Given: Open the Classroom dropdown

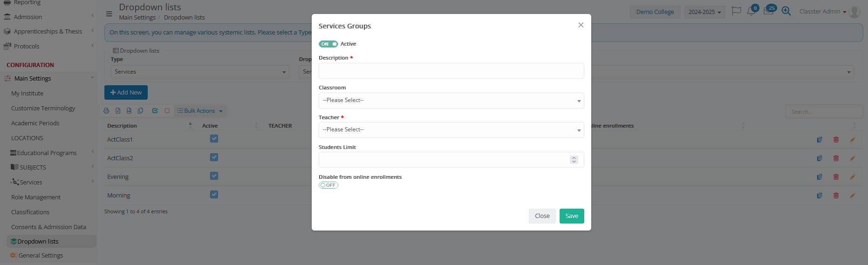Looking at the screenshot, I should point(451,101).
